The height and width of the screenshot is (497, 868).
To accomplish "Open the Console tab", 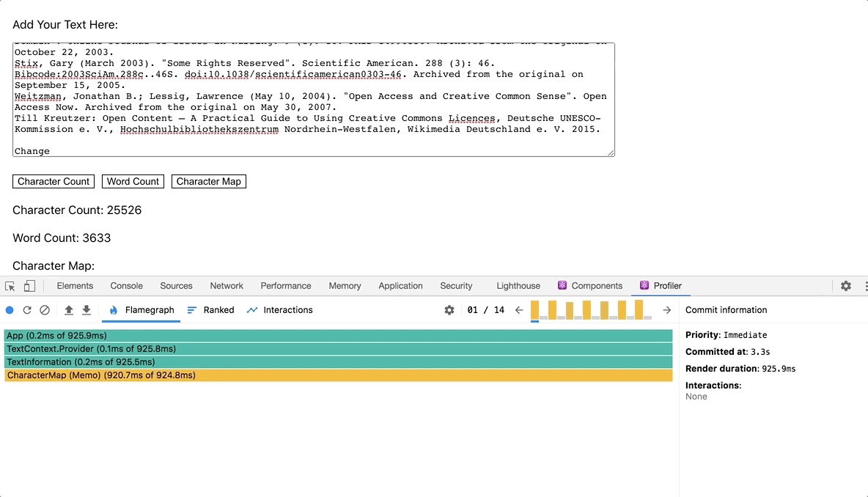I will [x=126, y=286].
